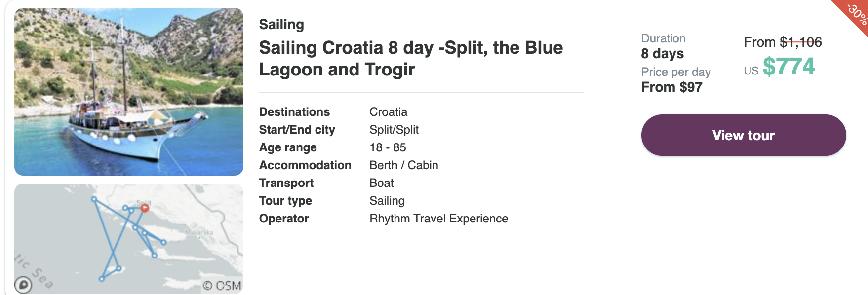Click the $774 discounted price
This screenshot has height=295, width=868.
[x=789, y=67]
